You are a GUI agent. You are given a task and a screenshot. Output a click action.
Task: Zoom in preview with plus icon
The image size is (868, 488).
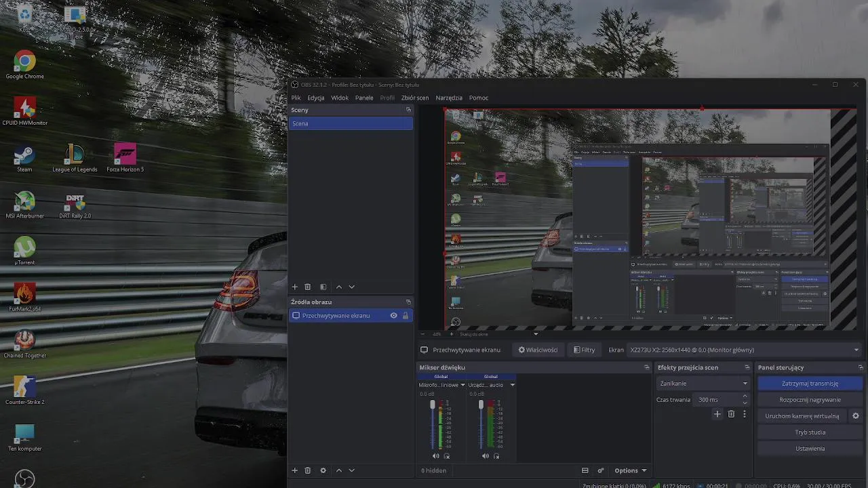pos(452,333)
